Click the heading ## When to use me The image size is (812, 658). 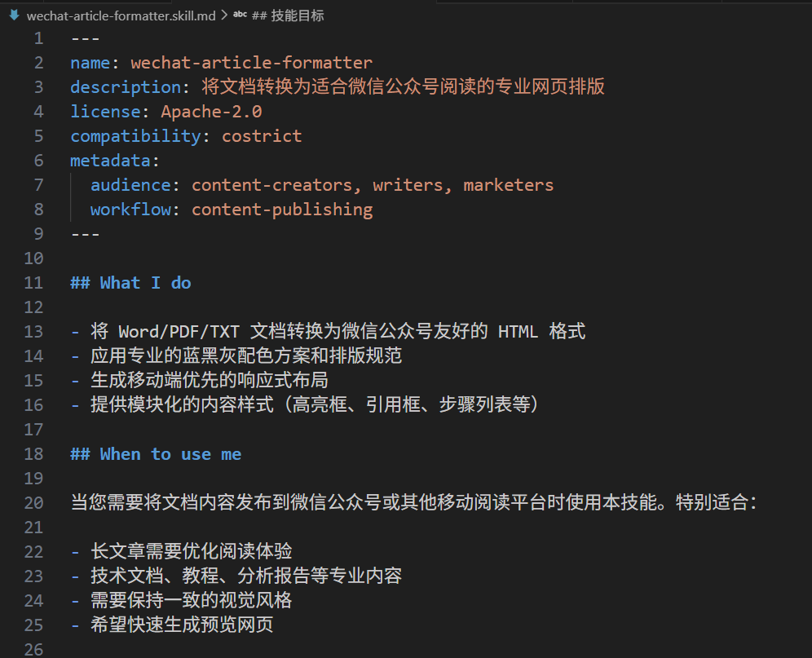coord(154,453)
